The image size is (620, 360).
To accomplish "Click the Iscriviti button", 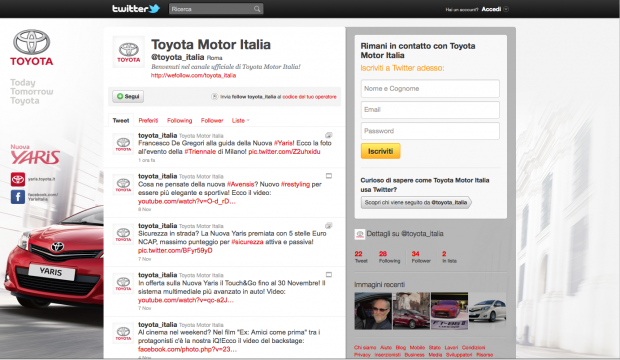I will pos(380,151).
